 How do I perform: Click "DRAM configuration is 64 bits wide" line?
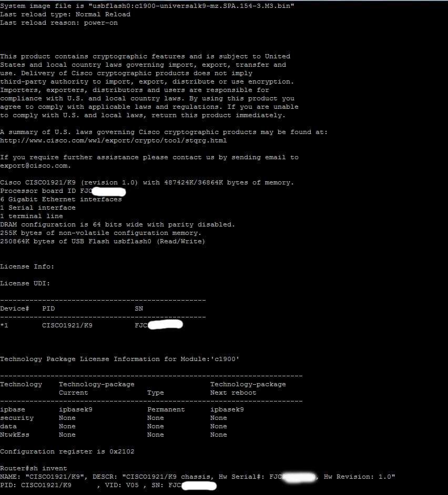tap(118, 224)
